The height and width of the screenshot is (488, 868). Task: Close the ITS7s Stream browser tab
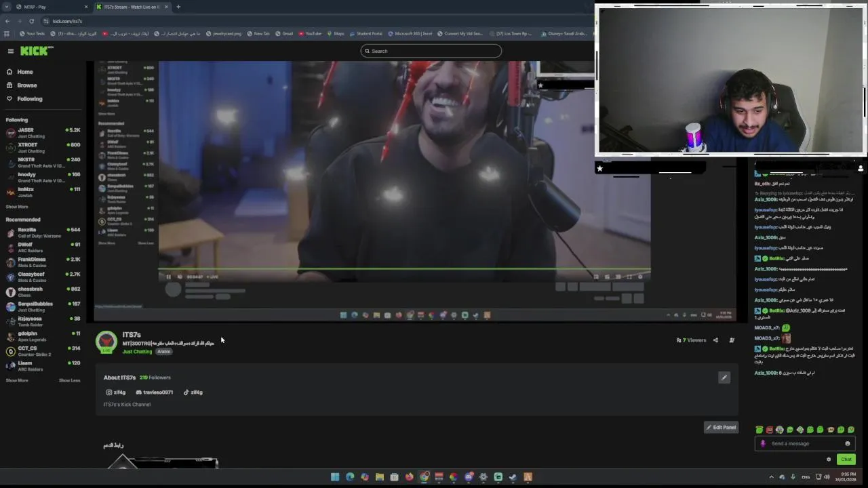[x=166, y=7]
